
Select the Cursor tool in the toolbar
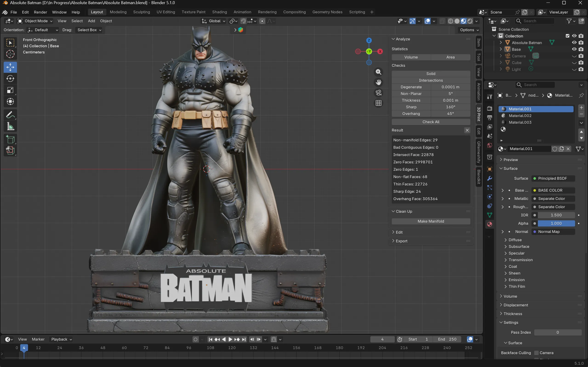(10, 54)
